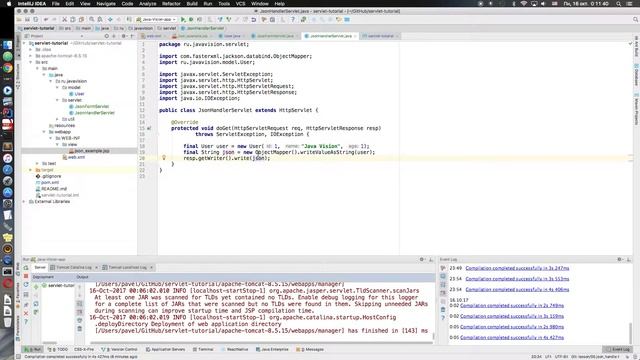Open the Analyze menu

[148, 4]
